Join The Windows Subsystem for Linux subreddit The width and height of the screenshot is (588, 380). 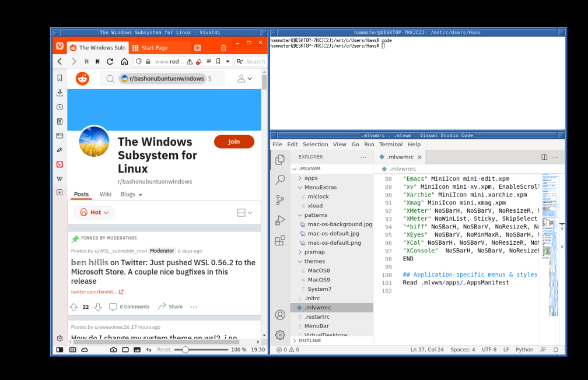click(234, 142)
